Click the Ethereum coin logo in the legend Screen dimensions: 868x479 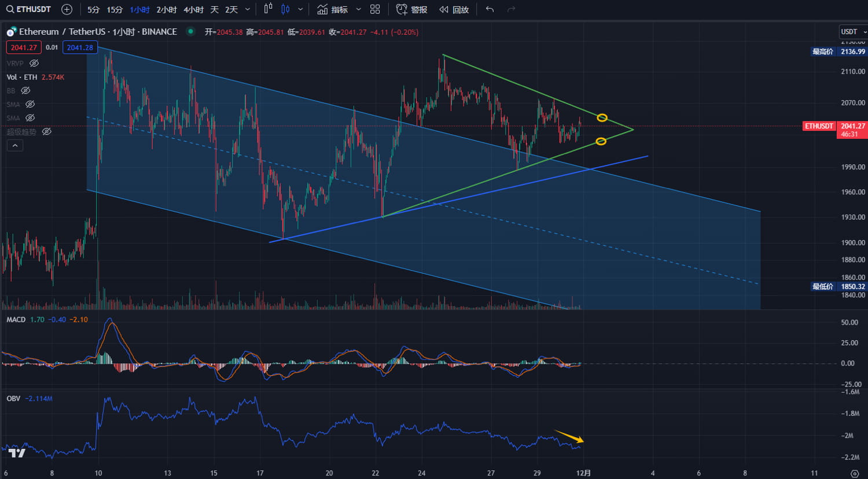[x=11, y=32]
